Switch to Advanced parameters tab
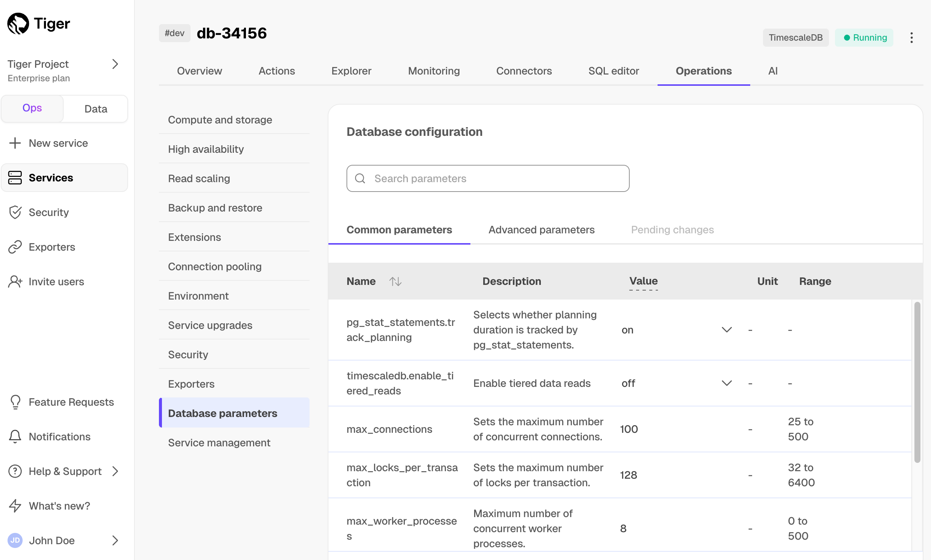Image resolution: width=931 pixels, height=560 pixels. click(x=541, y=230)
